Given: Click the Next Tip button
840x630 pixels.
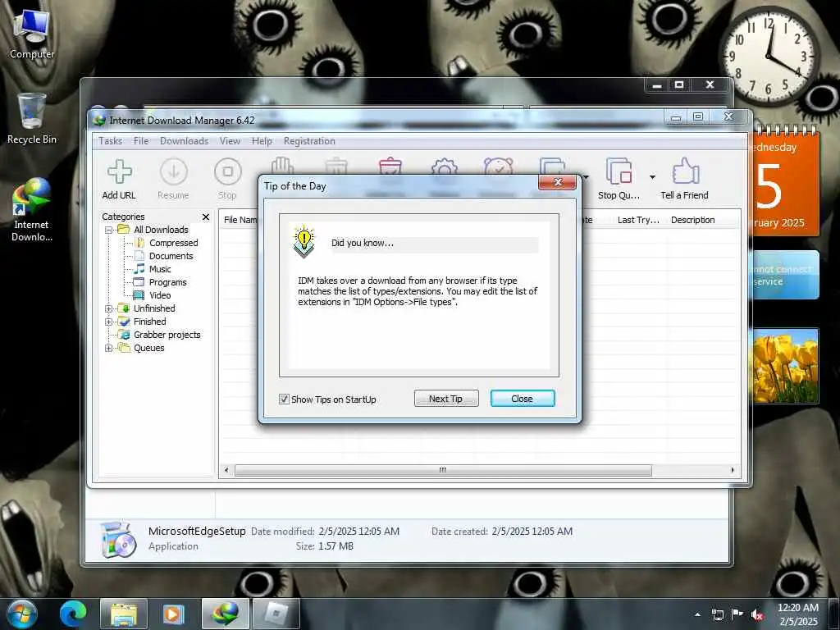Looking at the screenshot, I should click(x=445, y=399).
